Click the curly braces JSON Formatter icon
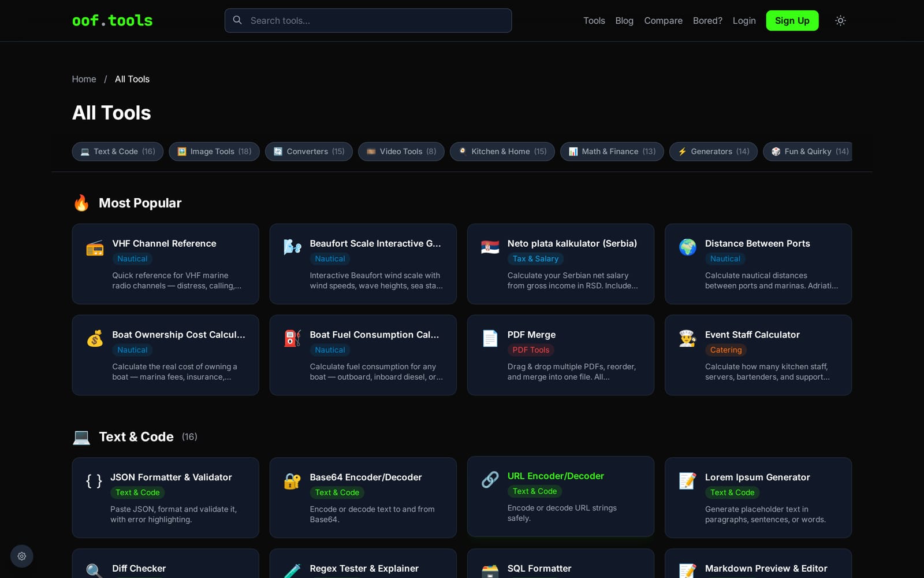Viewport: 924px width, 578px height. tap(94, 481)
